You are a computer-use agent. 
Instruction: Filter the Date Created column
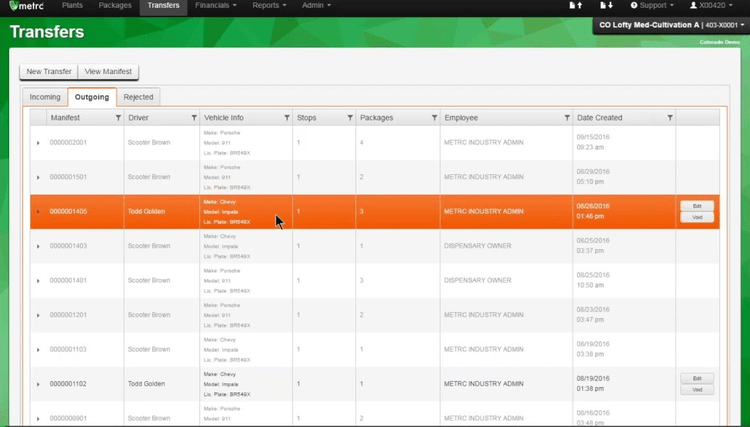click(x=670, y=118)
